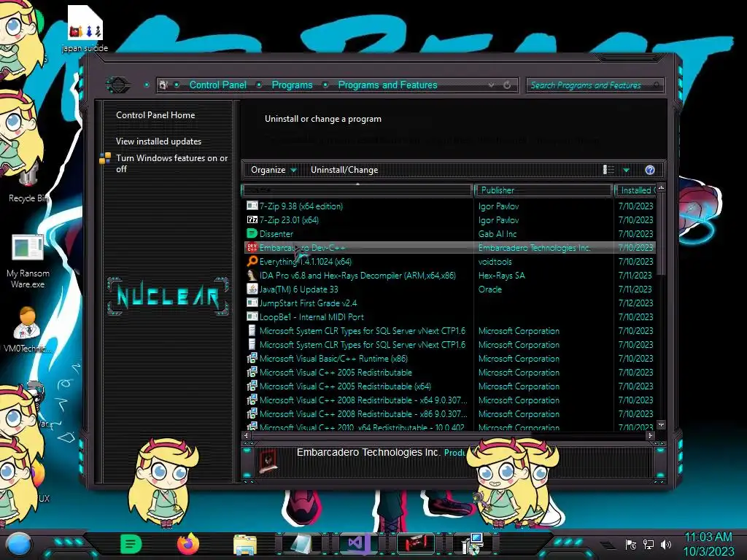Select the VM0Technic desktop icon
The height and width of the screenshot is (560, 747).
coord(27,329)
